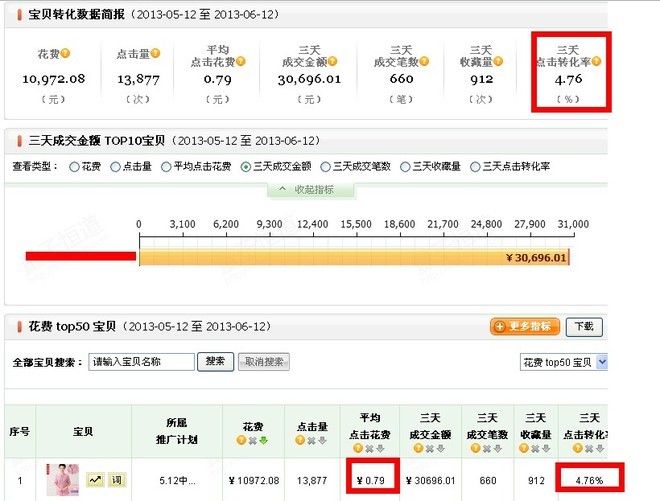Click help icon in 三天成交笔数 column header

pos(476,448)
